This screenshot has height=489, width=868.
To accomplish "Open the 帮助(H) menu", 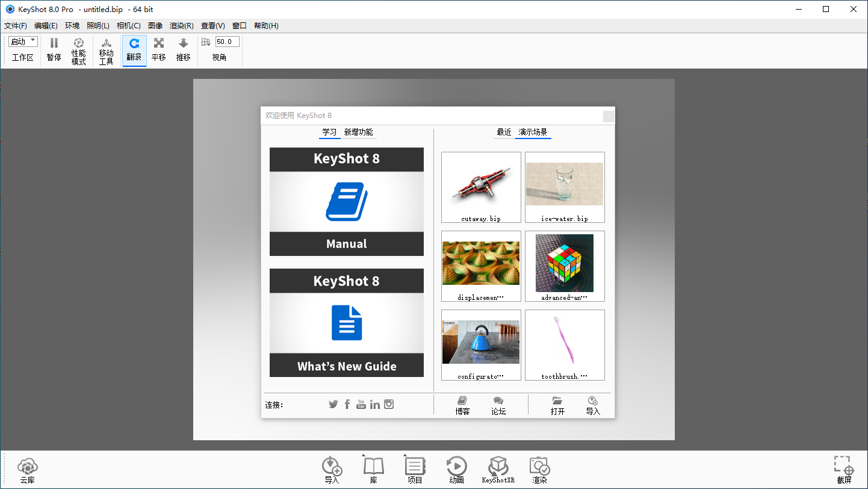I will 266,25.
